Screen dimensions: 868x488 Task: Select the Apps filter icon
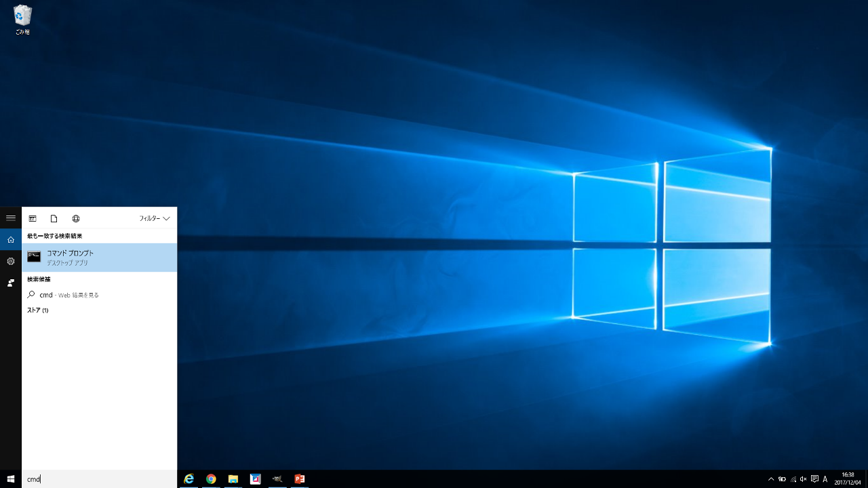[x=33, y=218]
